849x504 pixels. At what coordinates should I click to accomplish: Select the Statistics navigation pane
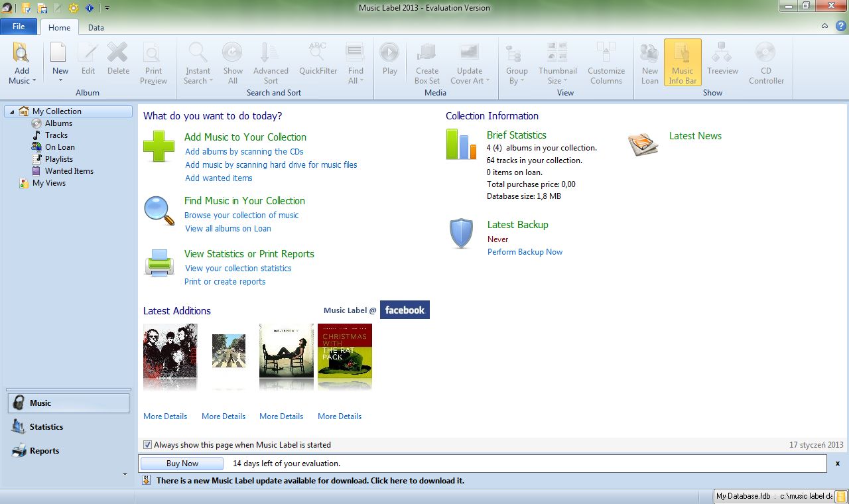click(68, 427)
